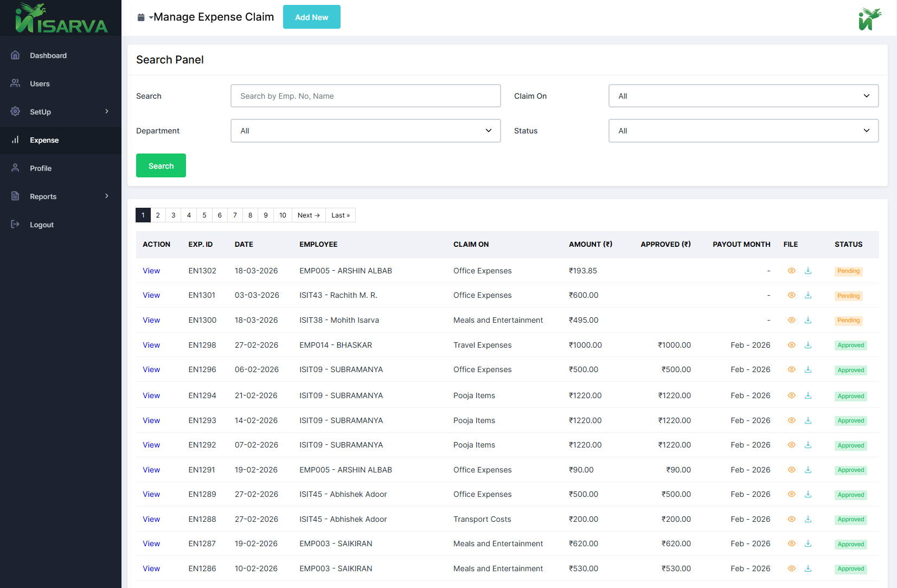Viewport: 897px width, 588px height.
Task: Click the Isarva logo in top-right corner
Action: click(869, 19)
